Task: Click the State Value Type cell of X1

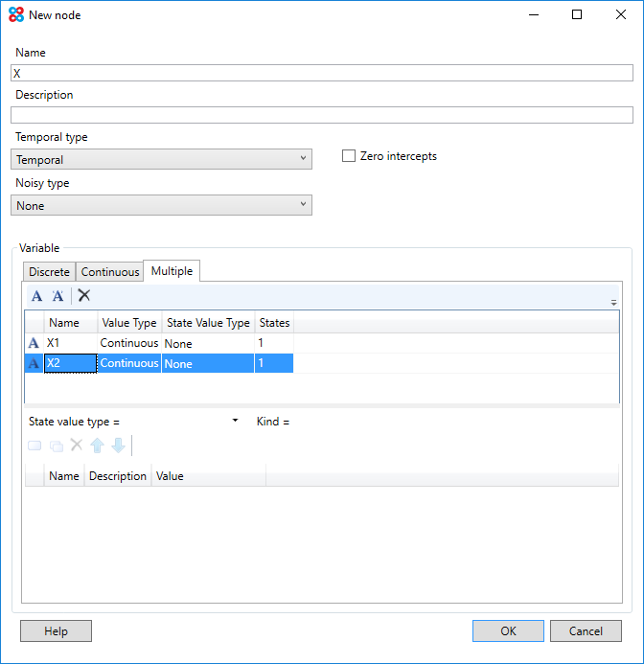Action: pos(208,343)
